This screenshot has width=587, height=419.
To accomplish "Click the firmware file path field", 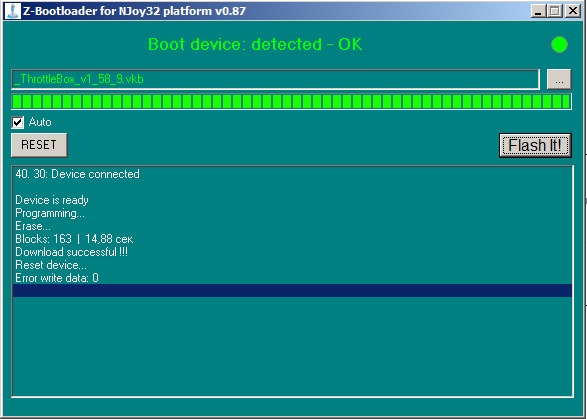I will point(275,79).
